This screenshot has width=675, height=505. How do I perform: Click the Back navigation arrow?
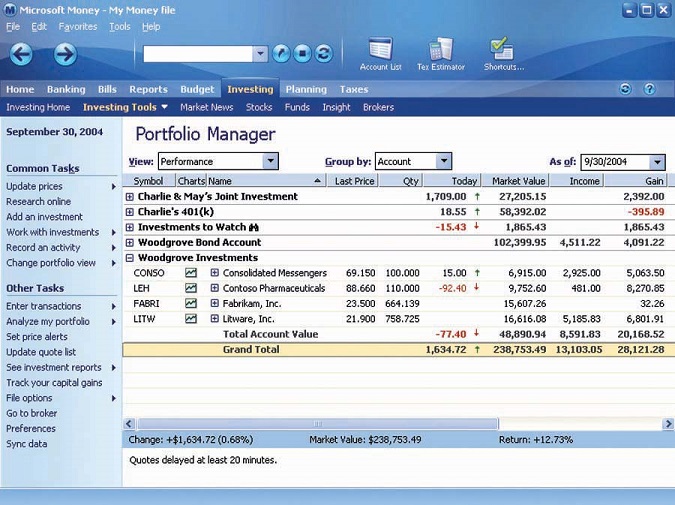[21, 54]
